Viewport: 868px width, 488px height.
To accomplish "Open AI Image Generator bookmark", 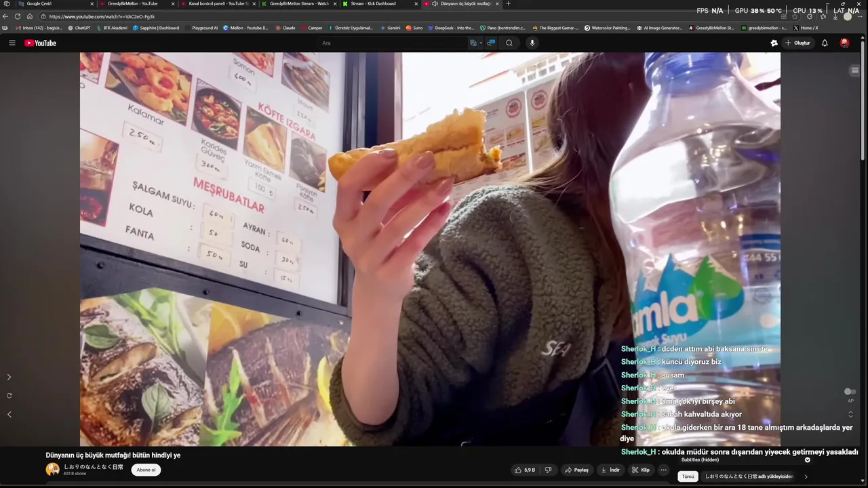I will 660,28.
